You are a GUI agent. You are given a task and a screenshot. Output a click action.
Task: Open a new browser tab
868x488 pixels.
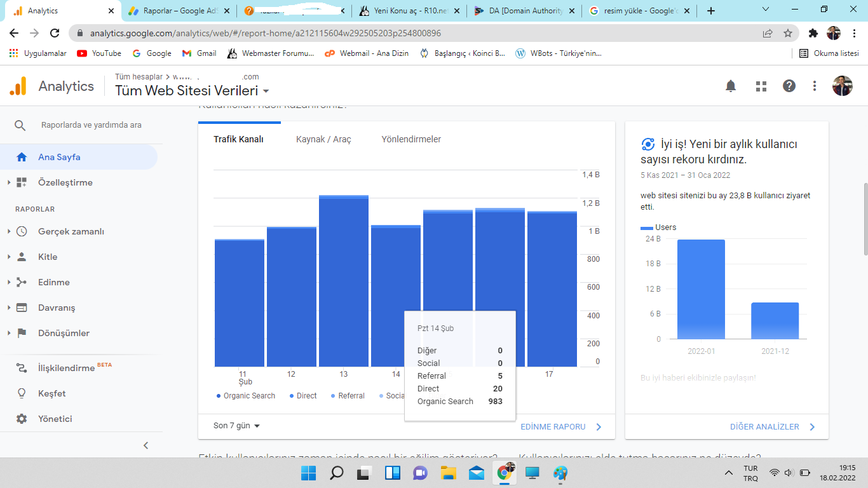pyautogui.click(x=711, y=11)
